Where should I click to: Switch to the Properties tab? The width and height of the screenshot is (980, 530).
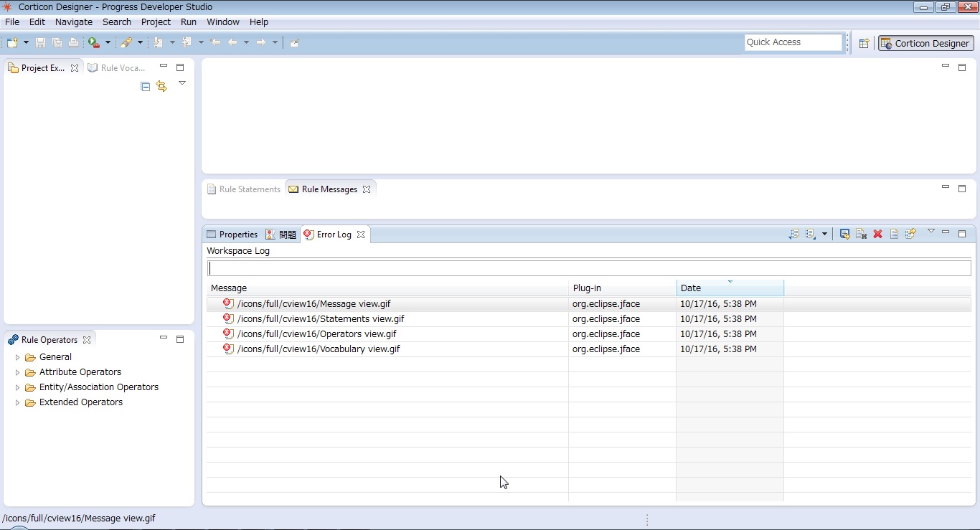pos(232,235)
